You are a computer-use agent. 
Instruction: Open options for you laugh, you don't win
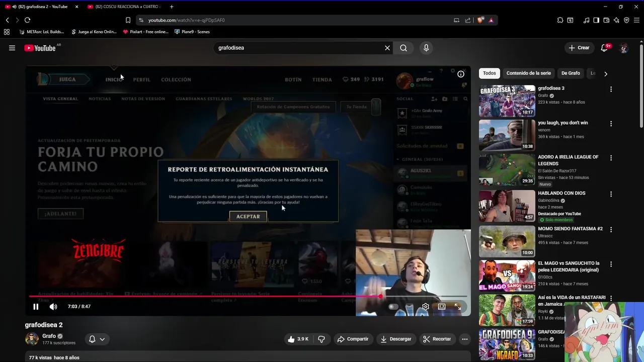pyautogui.click(x=611, y=124)
